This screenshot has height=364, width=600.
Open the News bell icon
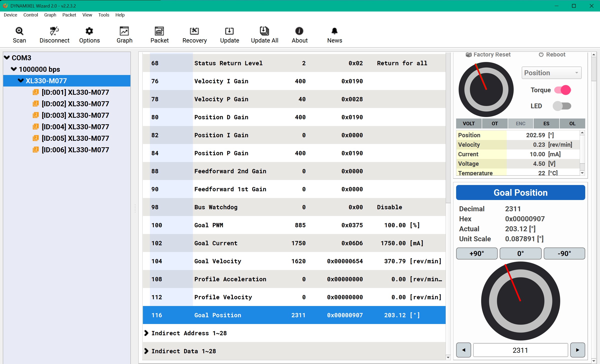335,31
